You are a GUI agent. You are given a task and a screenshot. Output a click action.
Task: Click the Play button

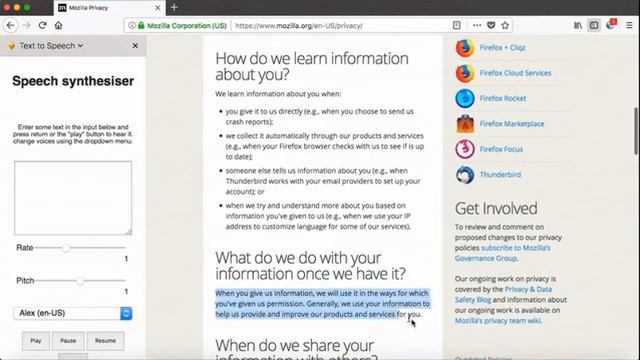click(x=36, y=341)
